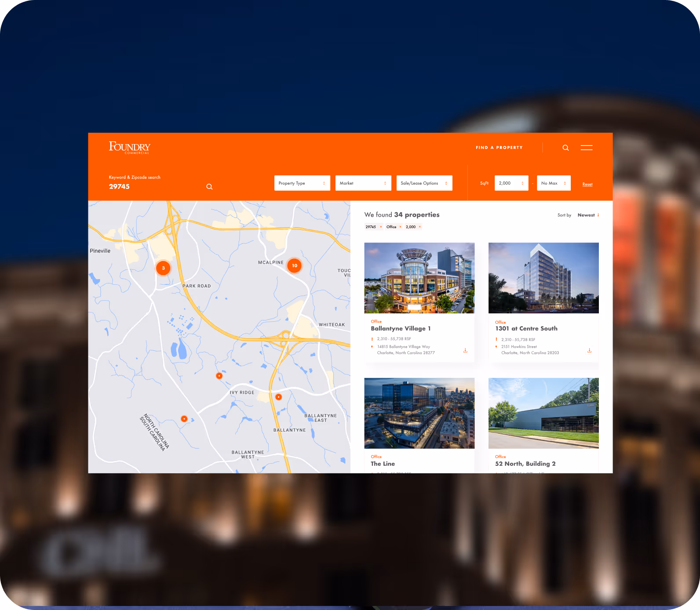Click the WHITEOAK map label

click(332, 325)
